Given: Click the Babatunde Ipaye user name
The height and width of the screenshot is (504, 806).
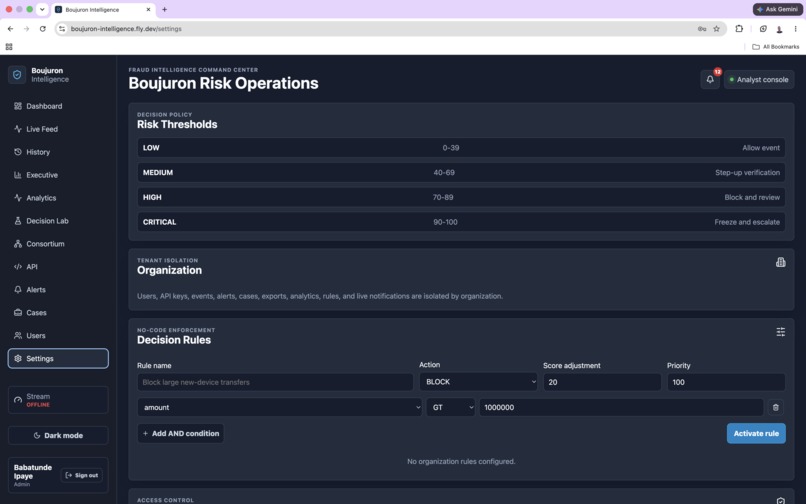Looking at the screenshot, I should 33,472.
